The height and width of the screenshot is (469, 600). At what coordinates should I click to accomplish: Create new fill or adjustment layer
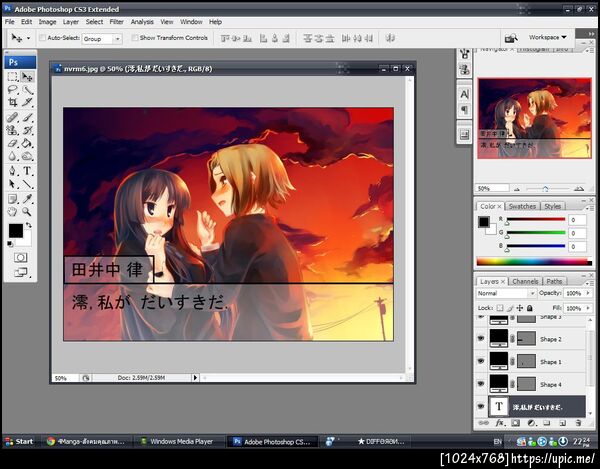(x=531, y=423)
